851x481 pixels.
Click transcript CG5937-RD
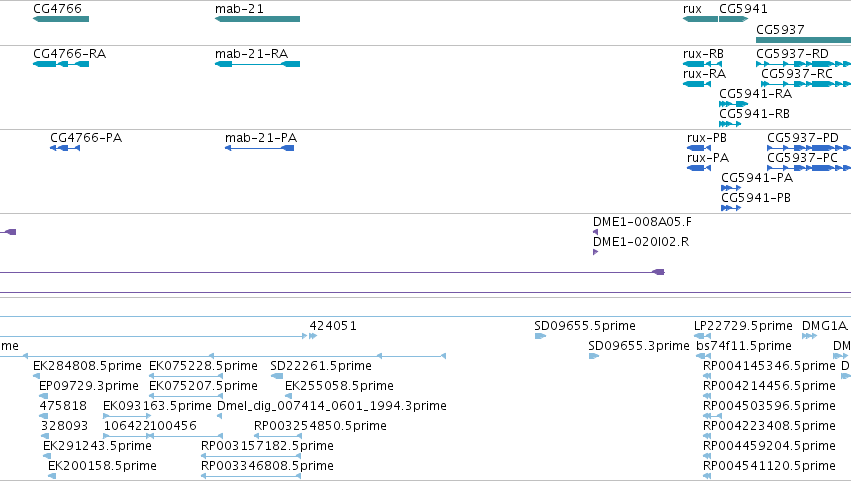(x=803, y=64)
